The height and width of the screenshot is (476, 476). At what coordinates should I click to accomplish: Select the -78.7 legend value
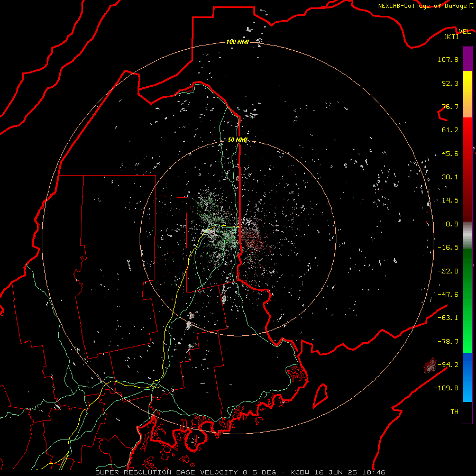pyautogui.click(x=448, y=342)
